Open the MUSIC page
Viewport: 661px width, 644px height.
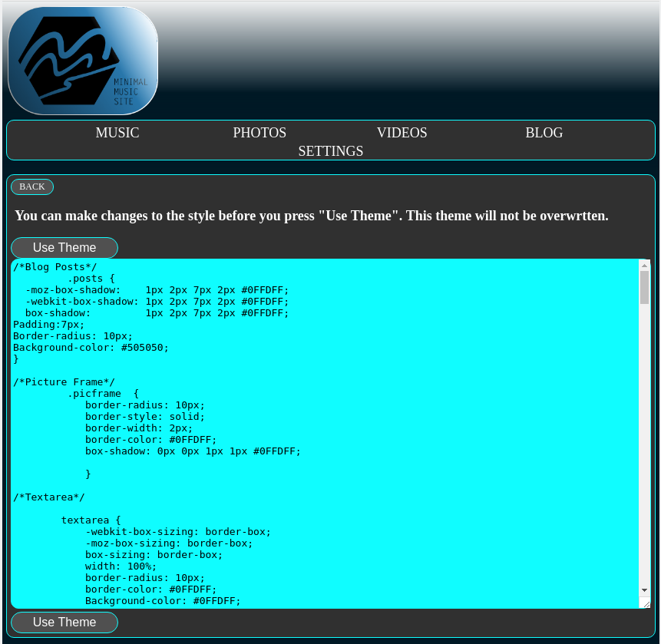pyautogui.click(x=117, y=133)
